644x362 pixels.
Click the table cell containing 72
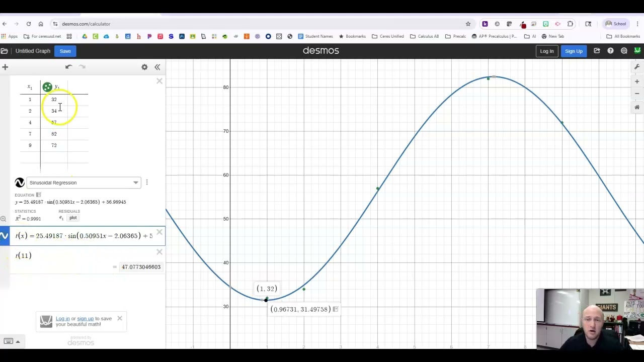point(54,145)
